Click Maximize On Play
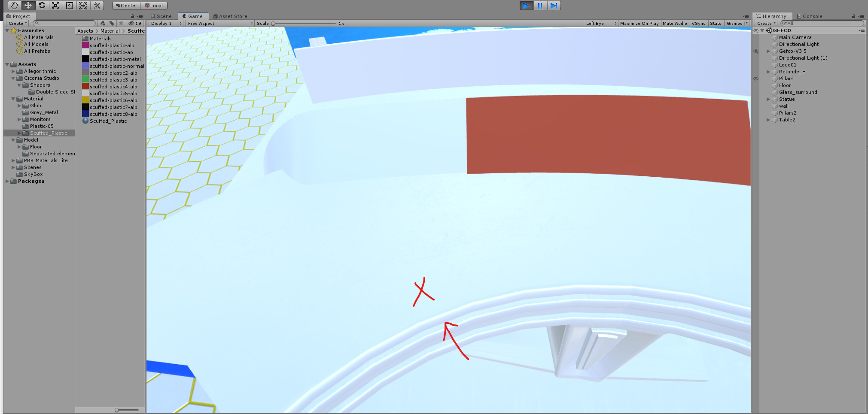The image size is (868, 414). click(x=639, y=23)
